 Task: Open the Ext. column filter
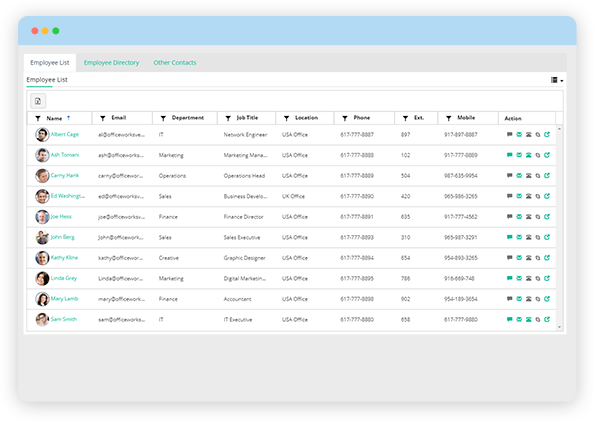coord(405,118)
